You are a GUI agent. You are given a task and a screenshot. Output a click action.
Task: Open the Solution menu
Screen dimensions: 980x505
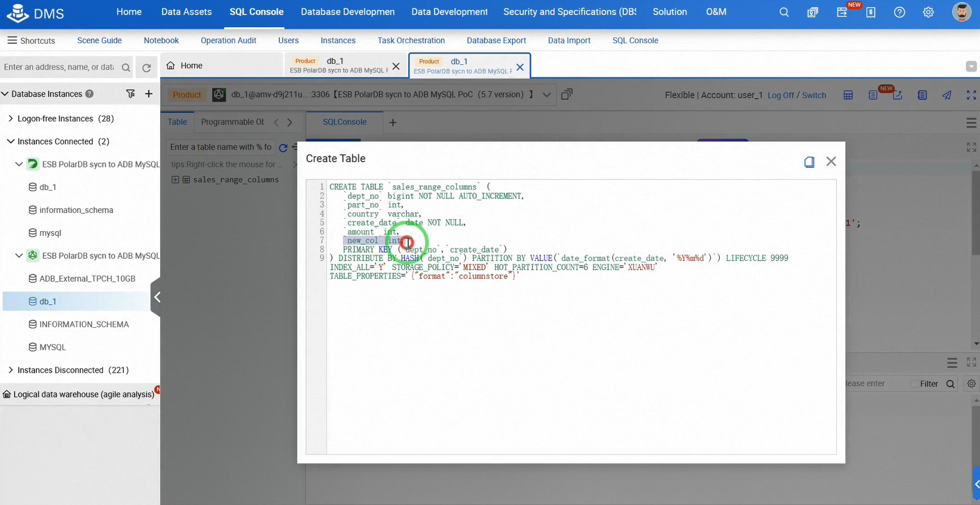click(x=670, y=12)
